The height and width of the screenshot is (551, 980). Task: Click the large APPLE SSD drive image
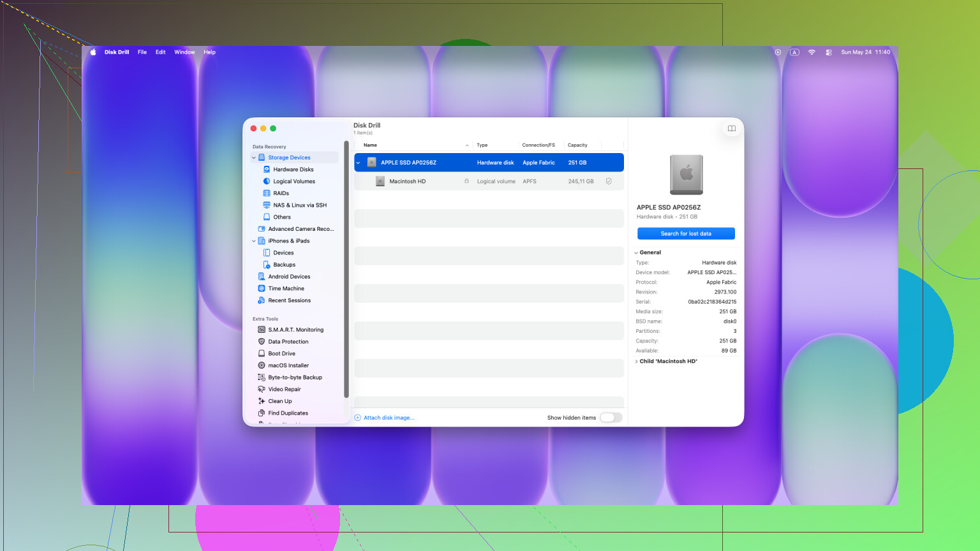(687, 175)
